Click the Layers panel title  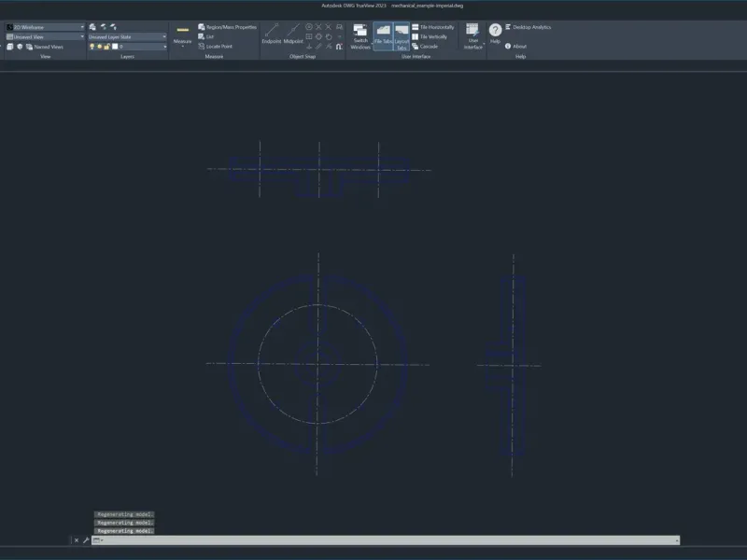coord(127,56)
